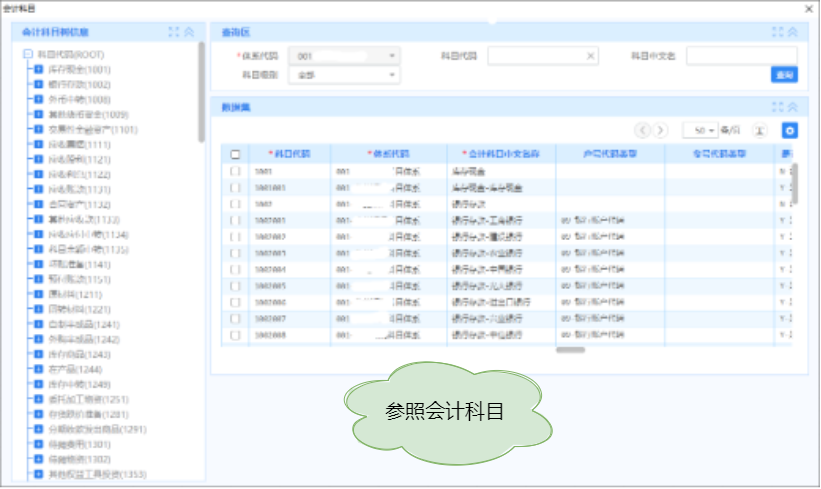Check the row checkbox for code 1001
This screenshot has width=821, height=489.
pyautogui.click(x=235, y=172)
